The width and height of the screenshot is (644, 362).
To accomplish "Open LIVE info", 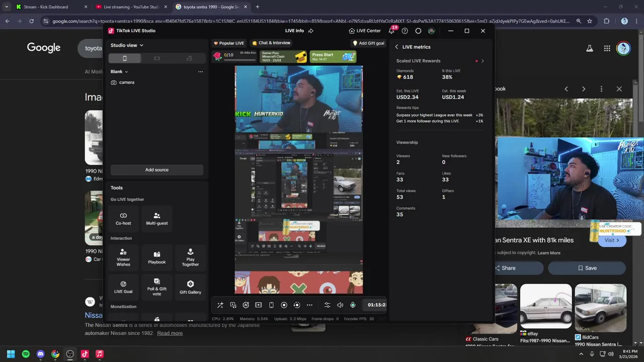I will pos(294,31).
